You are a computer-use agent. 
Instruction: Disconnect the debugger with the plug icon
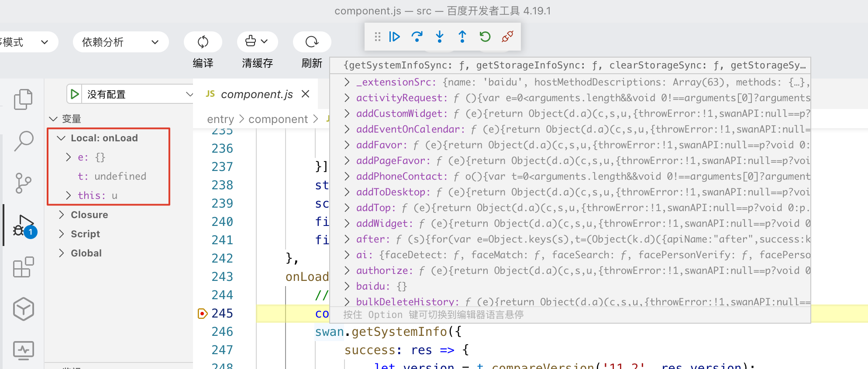(507, 37)
